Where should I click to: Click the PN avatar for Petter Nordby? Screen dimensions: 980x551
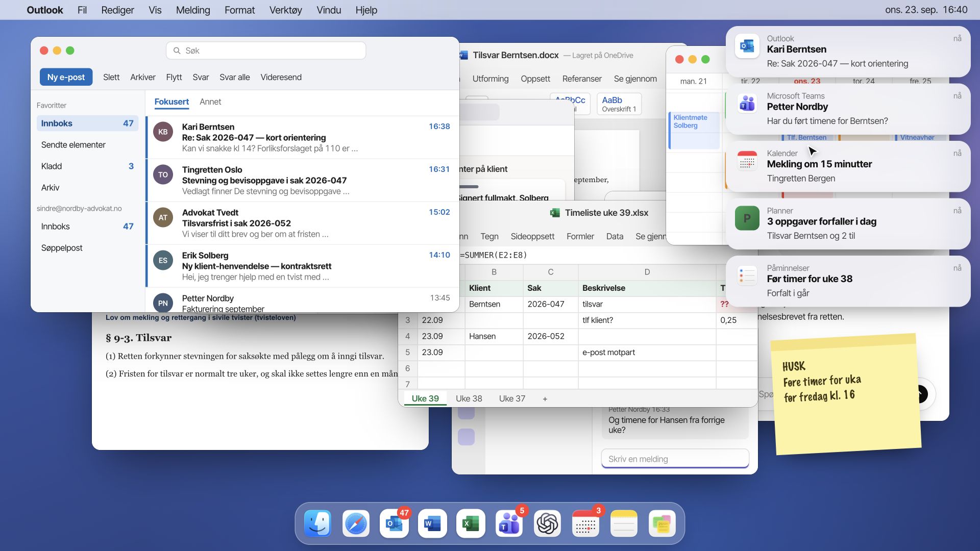pos(163,303)
